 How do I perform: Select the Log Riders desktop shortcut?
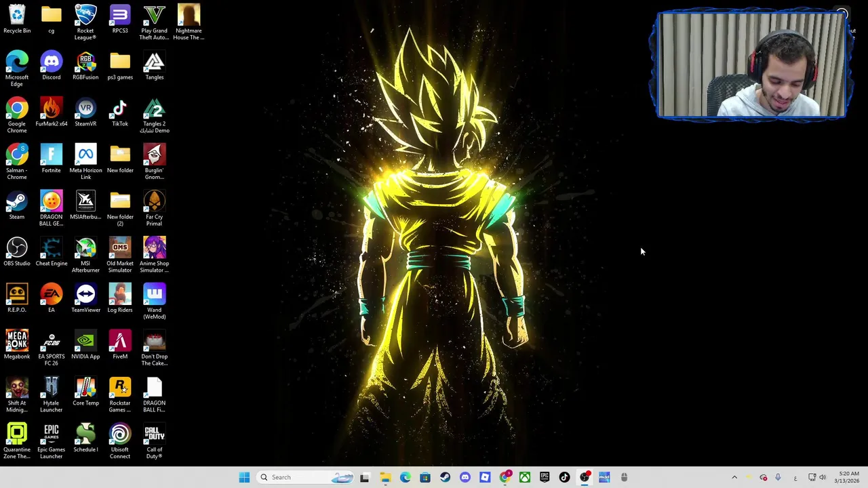(120, 298)
